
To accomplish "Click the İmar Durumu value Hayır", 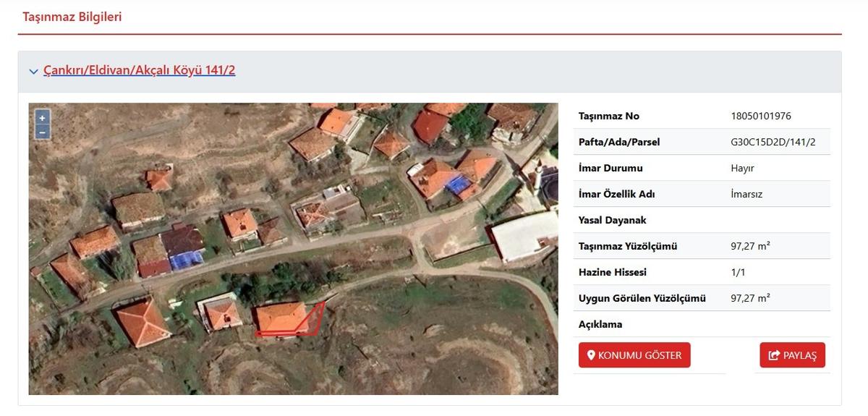I will tap(743, 168).
